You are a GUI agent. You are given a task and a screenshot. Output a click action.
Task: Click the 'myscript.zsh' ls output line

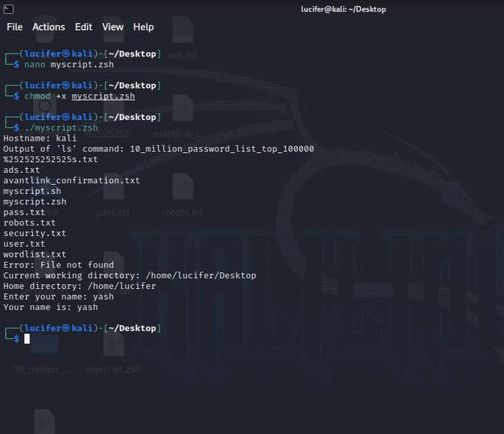point(34,202)
